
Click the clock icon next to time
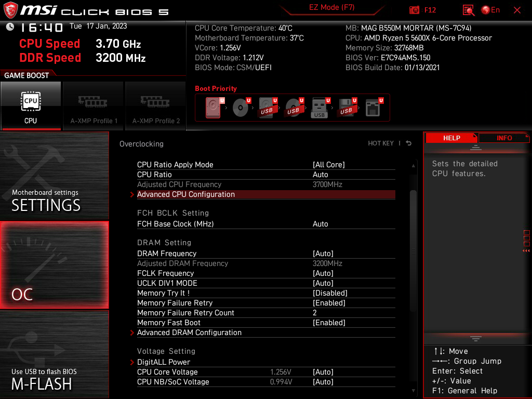tap(10, 26)
